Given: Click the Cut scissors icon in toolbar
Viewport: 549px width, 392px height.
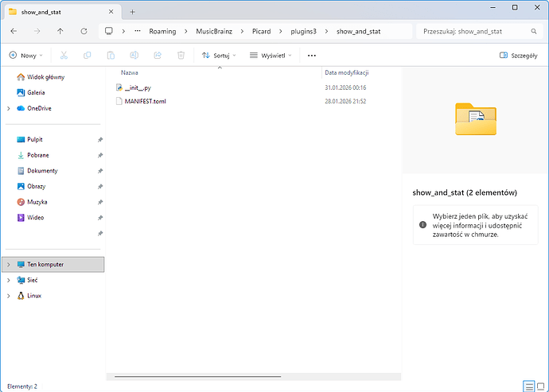Looking at the screenshot, I should click(64, 56).
